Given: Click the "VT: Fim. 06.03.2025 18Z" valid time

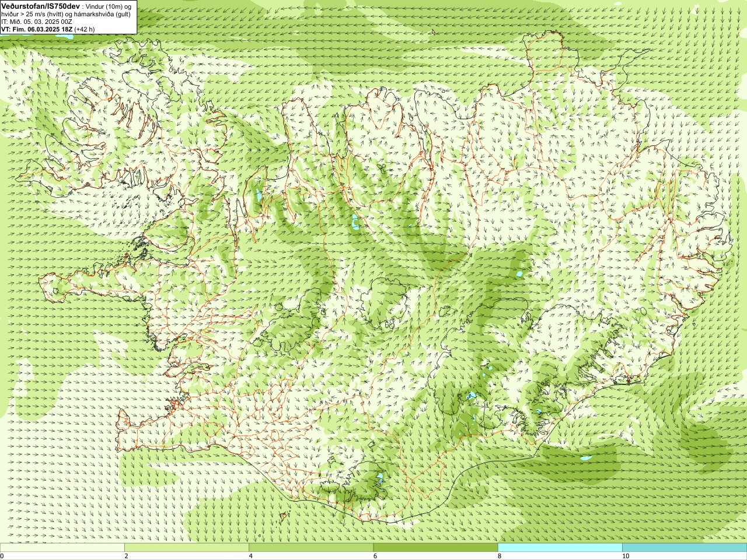Looking at the screenshot, I should 37,29.
